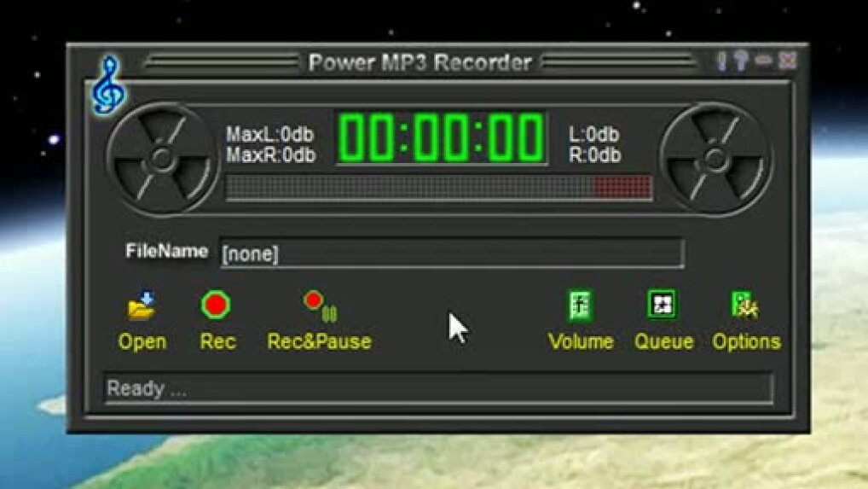Open the Volume mixer icon
The height and width of the screenshot is (489, 868).
(x=581, y=306)
